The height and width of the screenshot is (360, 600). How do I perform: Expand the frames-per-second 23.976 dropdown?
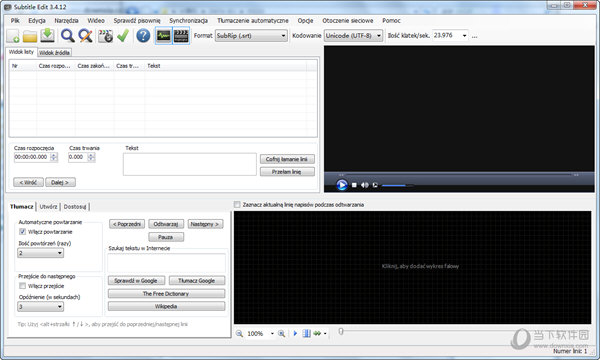pyautogui.click(x=450, y=36)
